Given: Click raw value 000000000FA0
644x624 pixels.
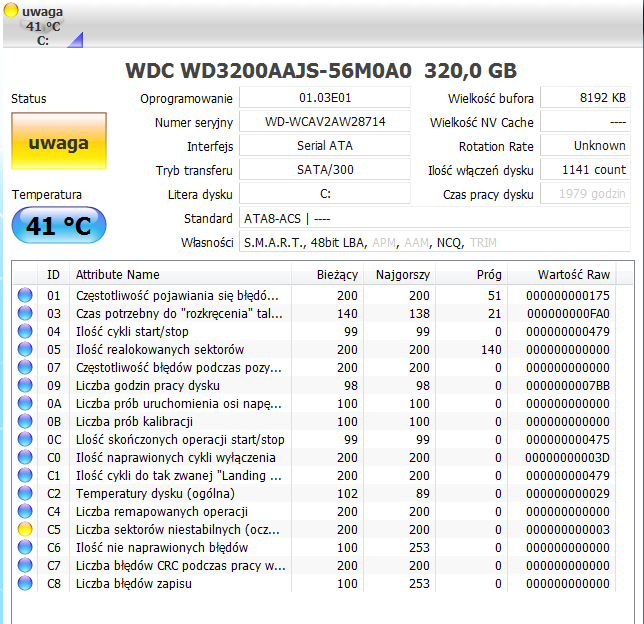Looking at the screenshot, I should click(568, 313).
